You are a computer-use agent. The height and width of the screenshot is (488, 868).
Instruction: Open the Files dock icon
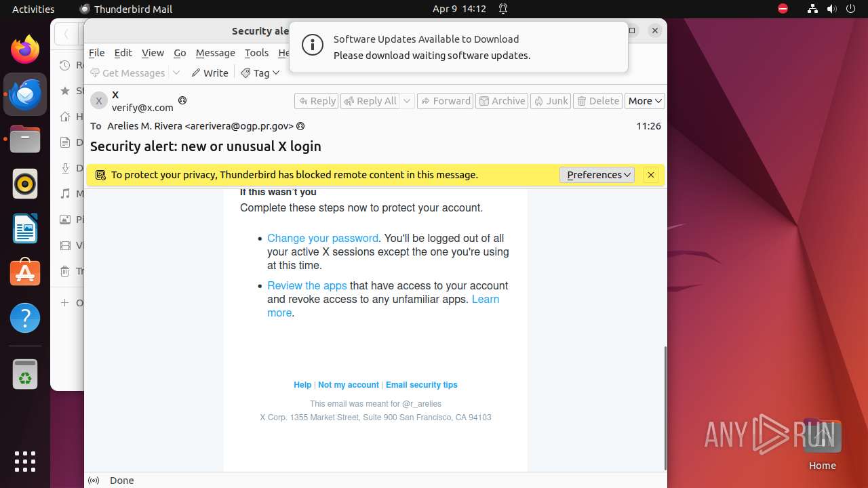25,139
